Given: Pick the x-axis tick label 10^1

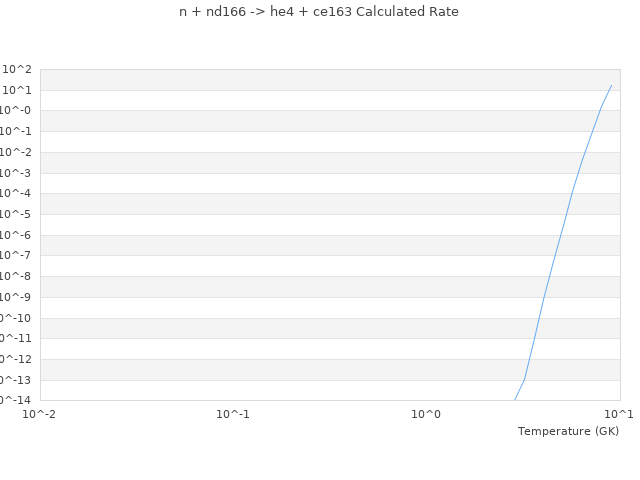Looking at the screenshot, I should pos(619,413).
